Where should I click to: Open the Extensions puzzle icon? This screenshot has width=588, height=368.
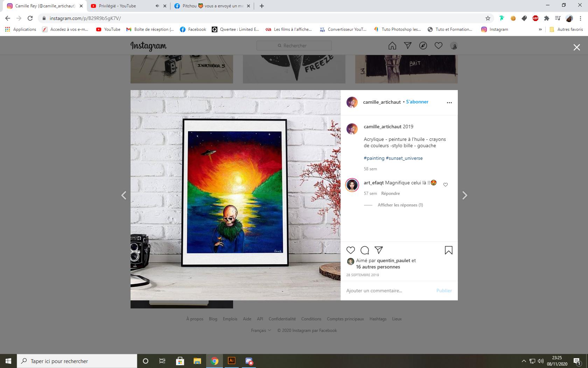pos(547,18)
